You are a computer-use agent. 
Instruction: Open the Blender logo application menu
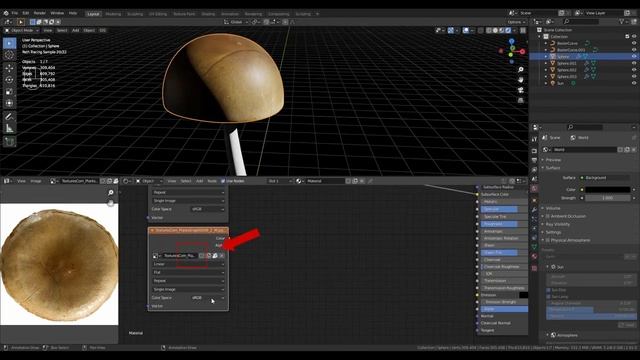point(6,13)
